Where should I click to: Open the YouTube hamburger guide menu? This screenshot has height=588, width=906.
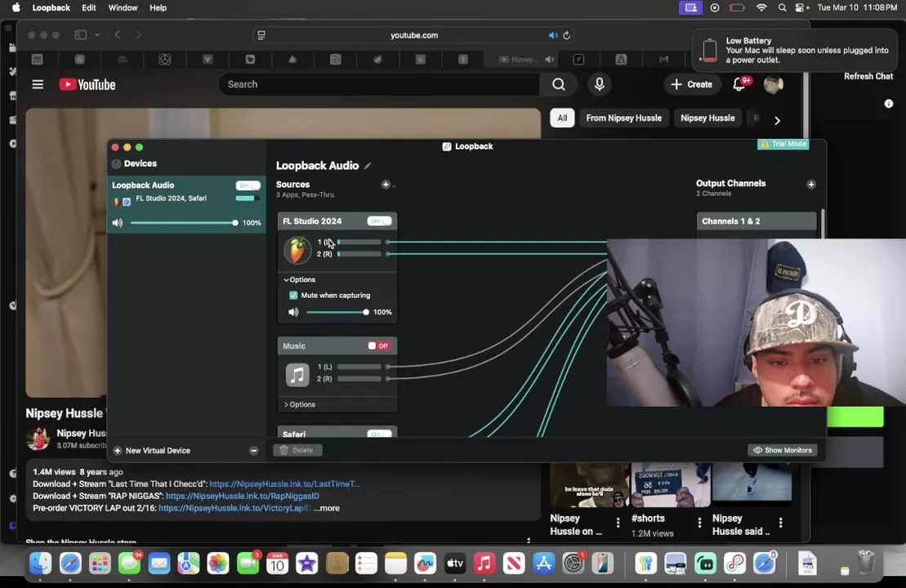pyautogui.click(x=38, y=84)
